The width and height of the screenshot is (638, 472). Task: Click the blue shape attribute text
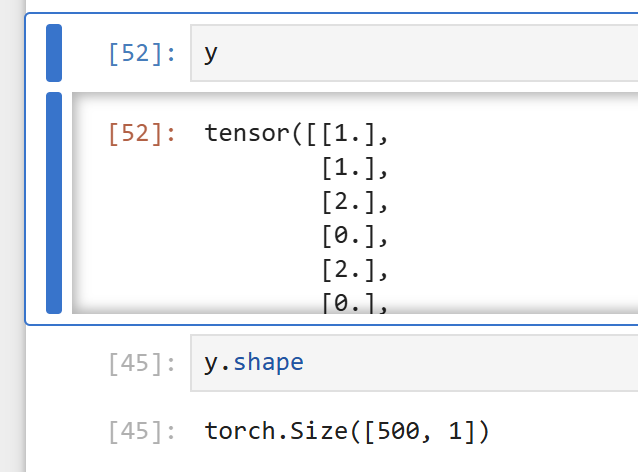[x=268, y=362]
